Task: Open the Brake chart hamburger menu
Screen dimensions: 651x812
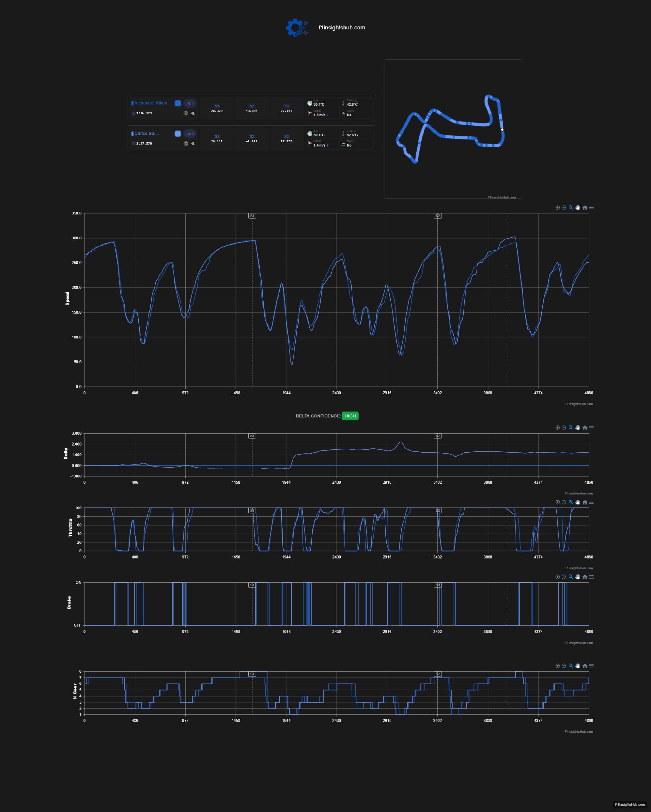Action: point(591,577)
